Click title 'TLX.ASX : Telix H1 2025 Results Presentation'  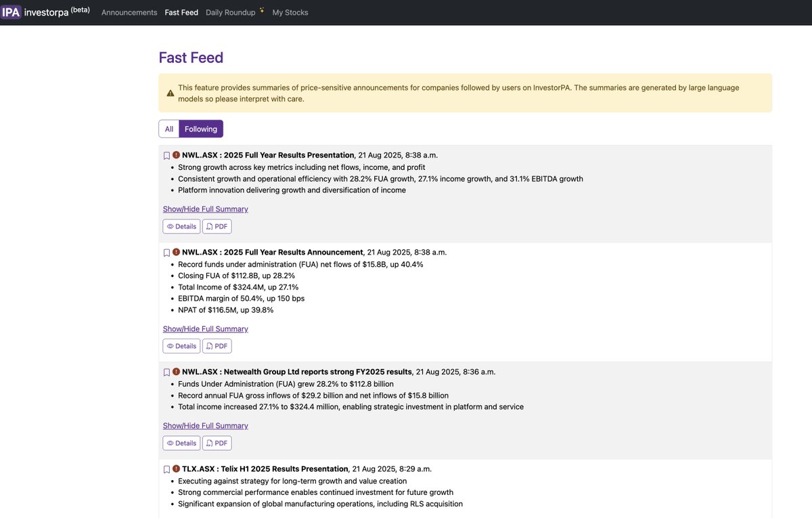click(265, 469)
